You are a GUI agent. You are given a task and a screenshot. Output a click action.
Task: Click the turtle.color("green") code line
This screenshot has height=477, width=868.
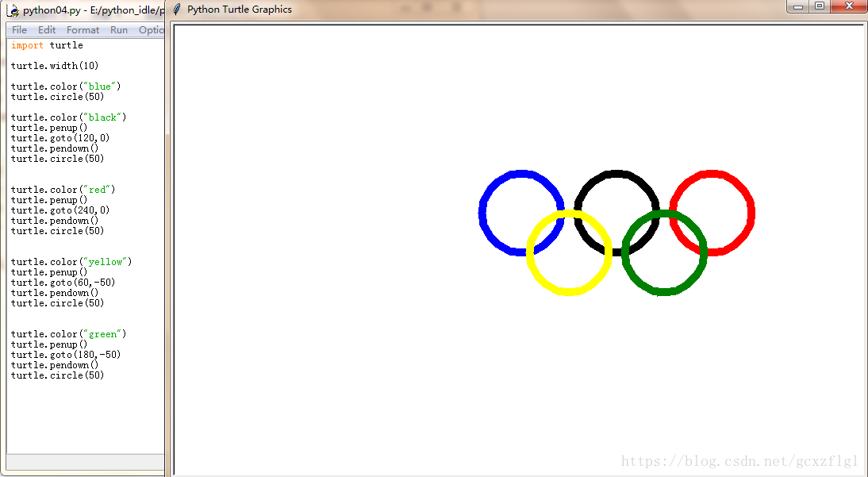(x=69, y=334)
